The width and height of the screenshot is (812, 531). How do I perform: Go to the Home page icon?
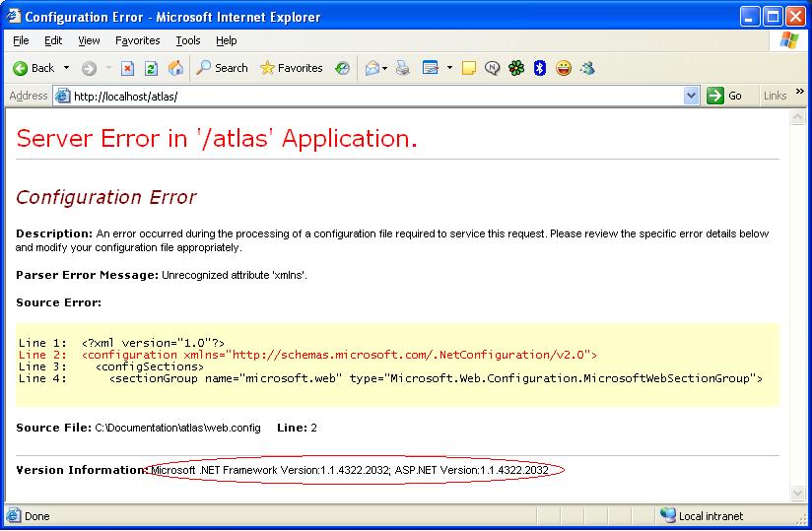(175, 68)
